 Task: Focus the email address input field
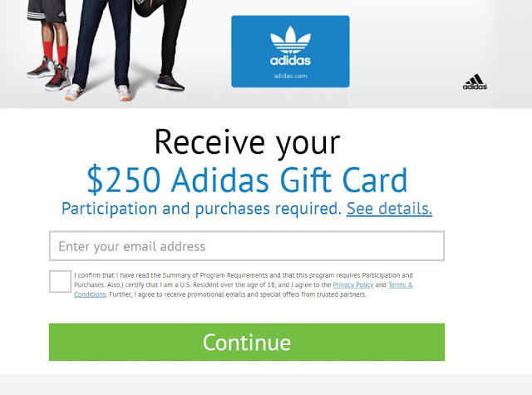point(247,246)
